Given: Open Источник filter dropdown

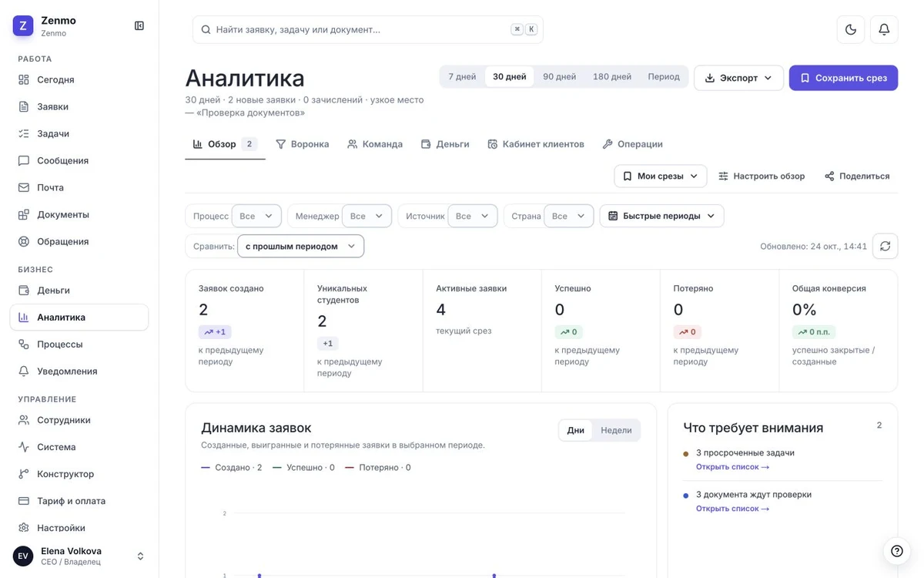Looking at the screenshot, I should (472, 216).
